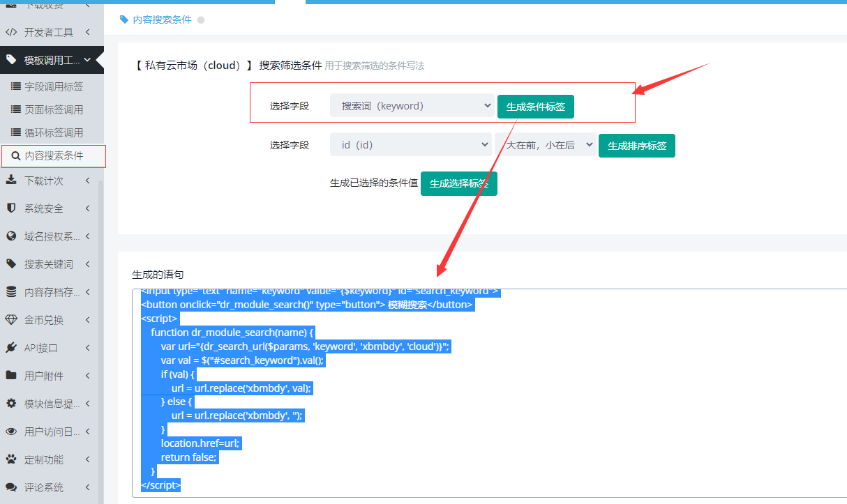This screenshot has width=847, height=504.
Task: Click the shield icon beside 系统安全
Action: pos(11,208)
